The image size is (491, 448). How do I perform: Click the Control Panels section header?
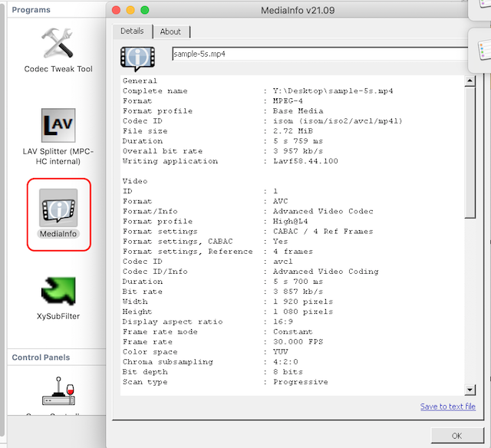pyautogui.click(x=41, y=357)
